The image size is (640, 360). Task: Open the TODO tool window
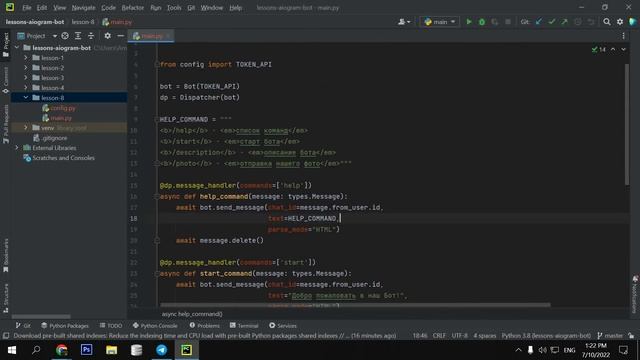111,326
